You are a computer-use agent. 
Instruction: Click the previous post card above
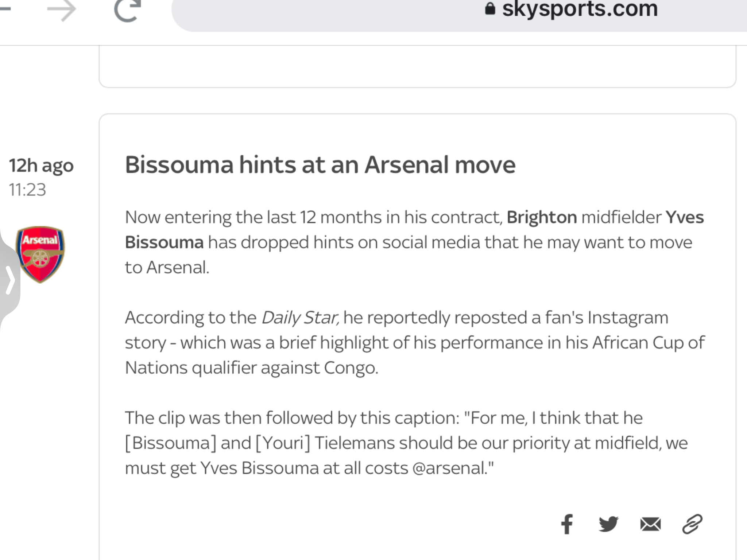[418, 67]
